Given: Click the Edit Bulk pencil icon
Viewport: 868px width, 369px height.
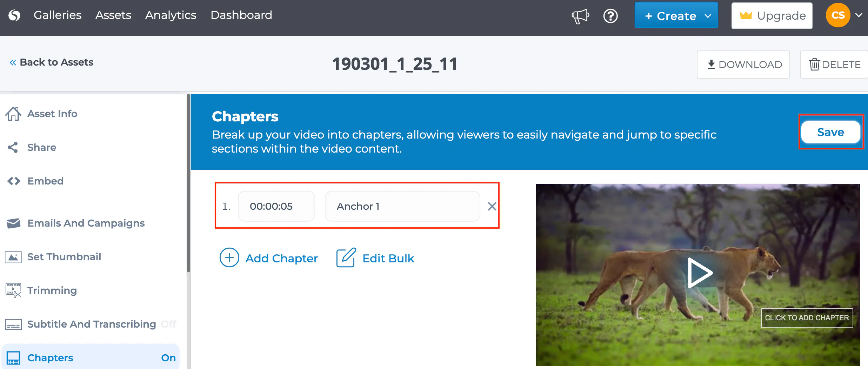Looking at the screenshot, I should 346,258.
